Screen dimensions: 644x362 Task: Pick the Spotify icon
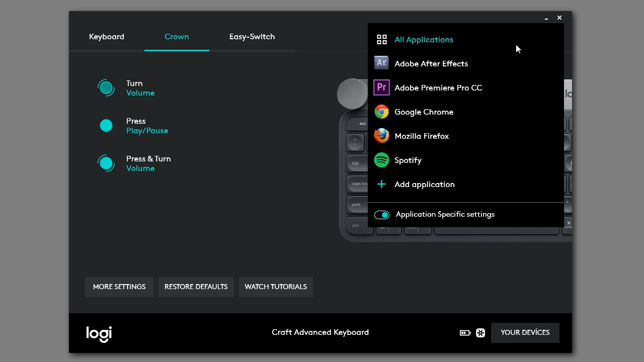coord(381,160)
